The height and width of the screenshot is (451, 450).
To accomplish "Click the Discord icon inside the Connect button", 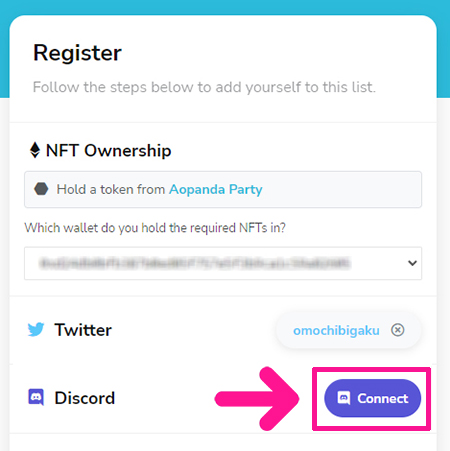I will tap(344, 398).
